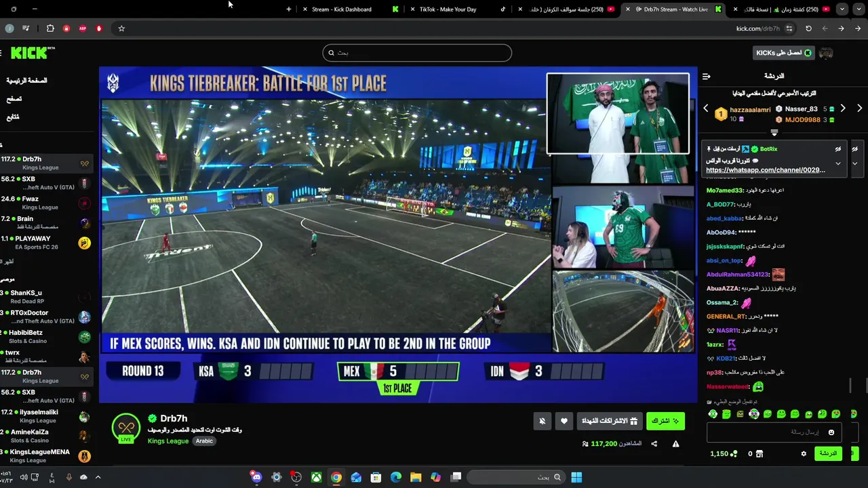The image size is (868, 488).
Task: Toggle stream notifications bell
Action: click(x=542, y=421)
